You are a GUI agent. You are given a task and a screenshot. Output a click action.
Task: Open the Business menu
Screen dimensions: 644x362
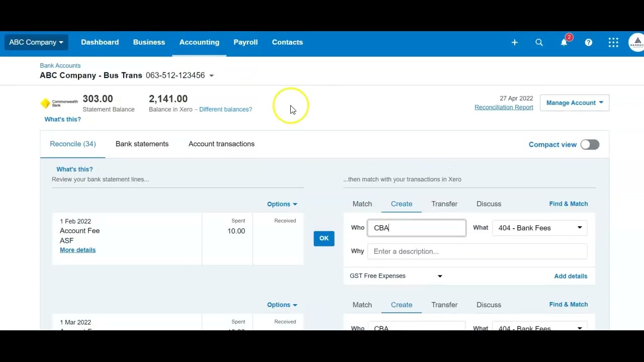149,42
